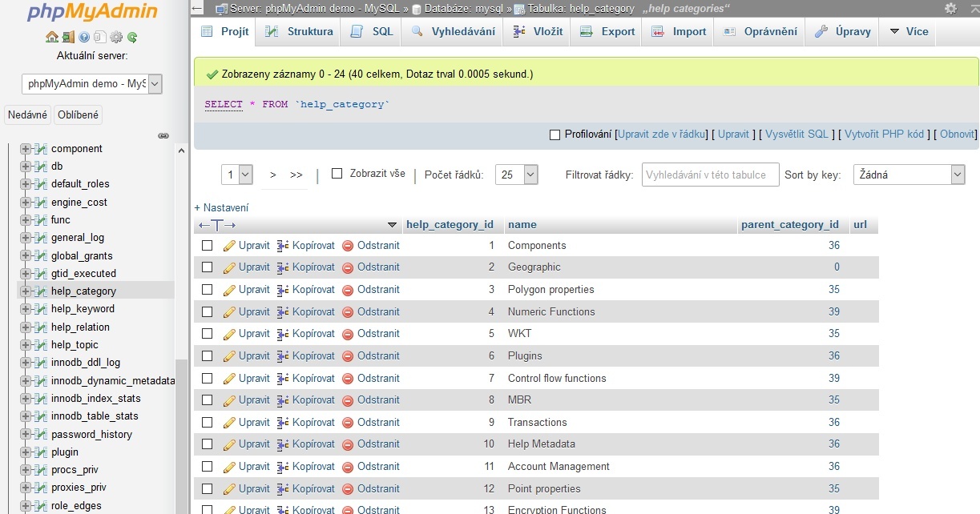
Task: Select row checkbox for Point properties
Action: (208, 488)
